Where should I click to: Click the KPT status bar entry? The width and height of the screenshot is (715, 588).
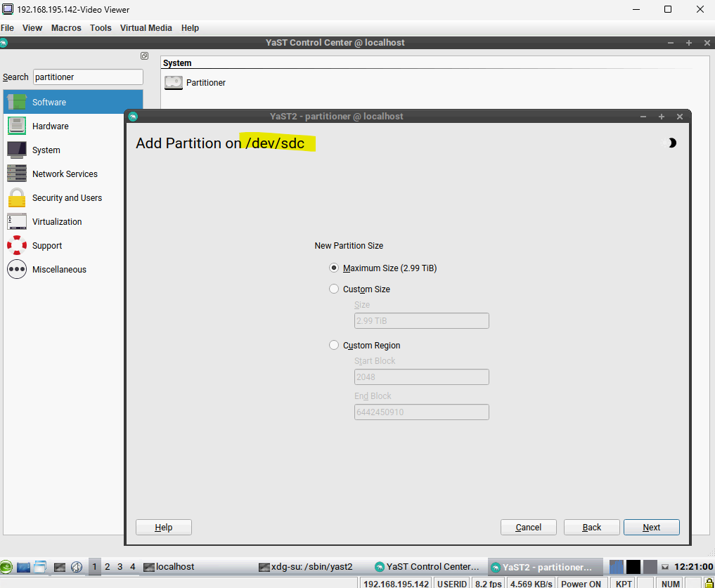pos(624,584)
